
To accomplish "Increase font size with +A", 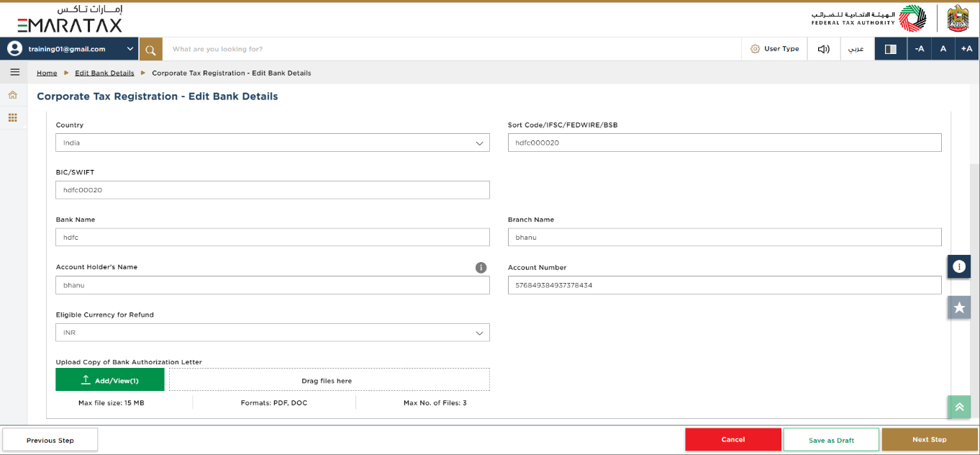I will tap(966, 49).
